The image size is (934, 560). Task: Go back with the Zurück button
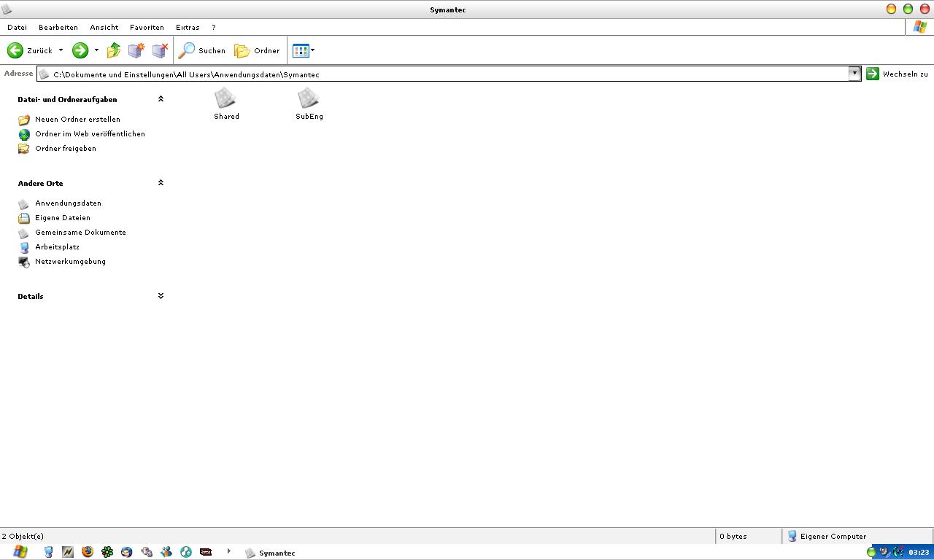pyautogui.click(x=30, y=50)
